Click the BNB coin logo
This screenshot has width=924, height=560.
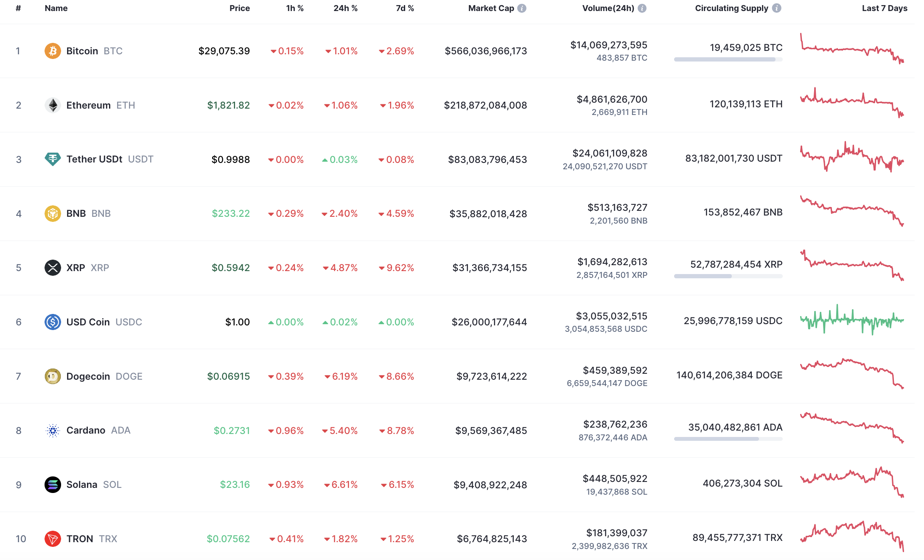53,213
